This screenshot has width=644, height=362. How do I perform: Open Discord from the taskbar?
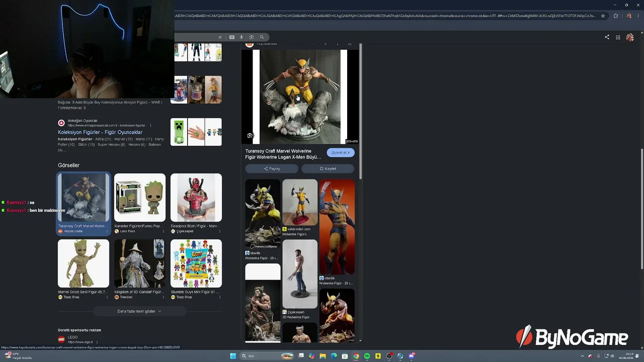click(x=412, y=356)
